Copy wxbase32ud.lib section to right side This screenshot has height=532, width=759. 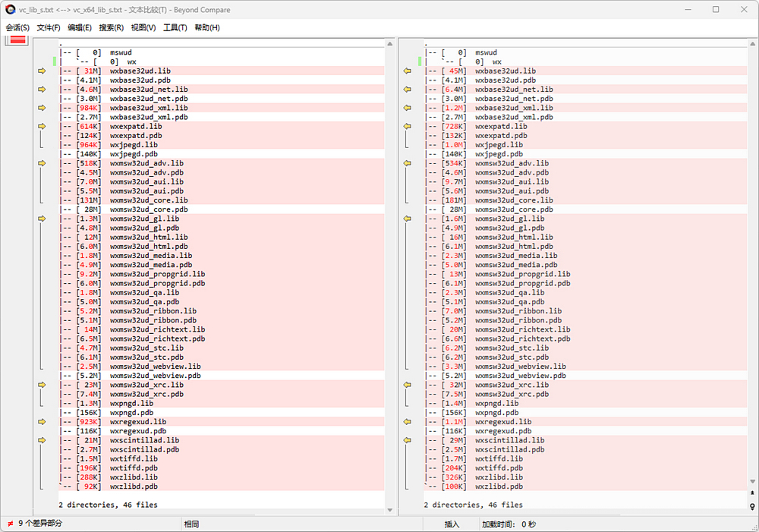click(x=42, y=71)
